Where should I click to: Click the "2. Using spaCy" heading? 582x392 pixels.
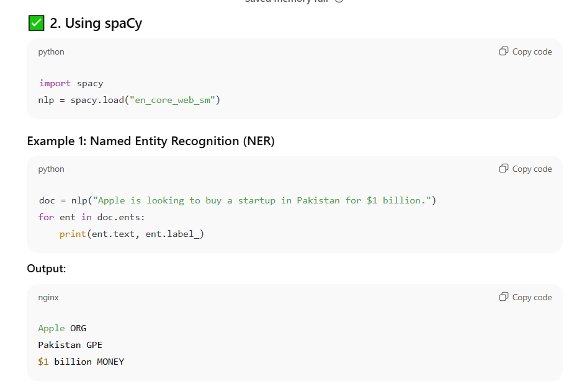(x=96, y=24)
